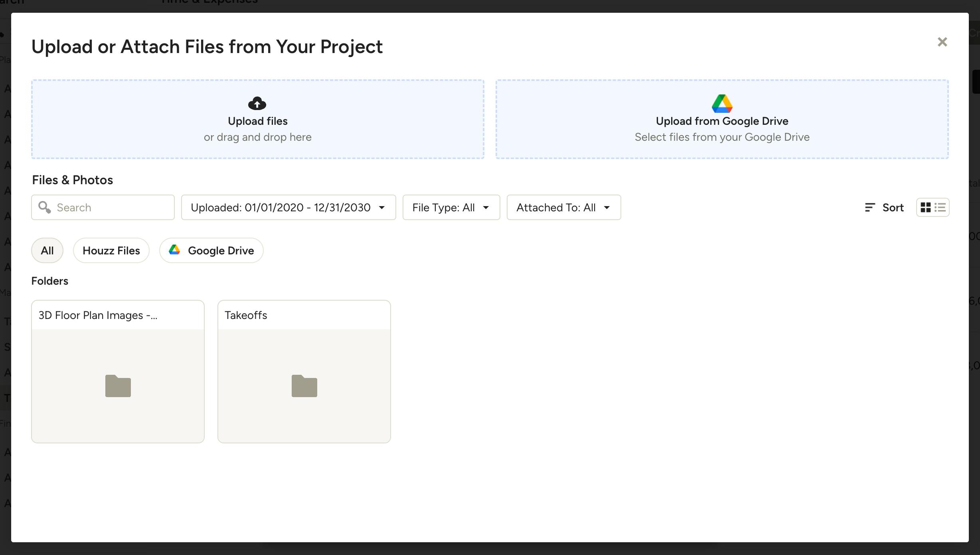Close the upload files dialog
The height and width of the screenshot is (555, 980).
[942, 42]
